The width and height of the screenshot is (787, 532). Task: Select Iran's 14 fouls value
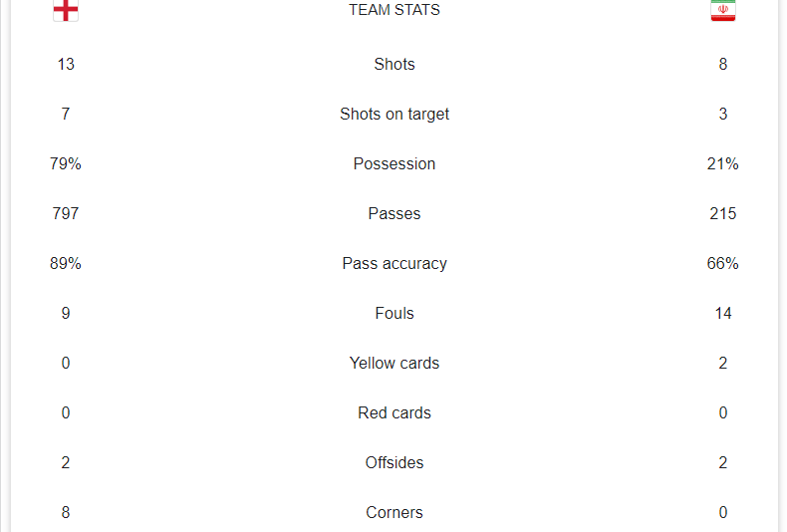(x=723, y=313)
